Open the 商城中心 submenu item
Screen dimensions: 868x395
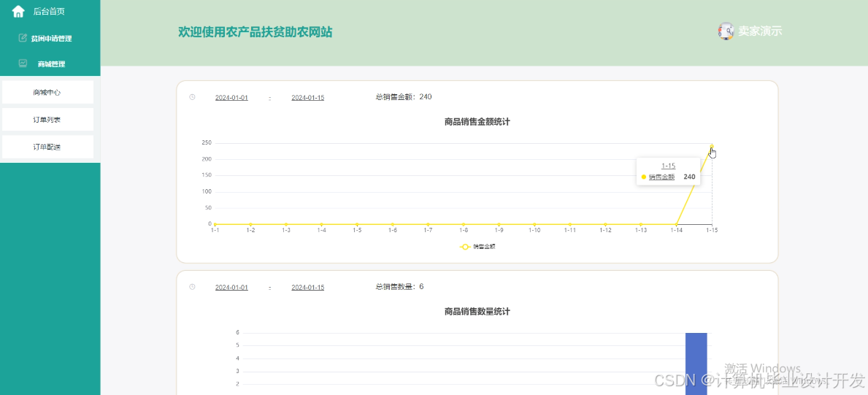(47, 92)
